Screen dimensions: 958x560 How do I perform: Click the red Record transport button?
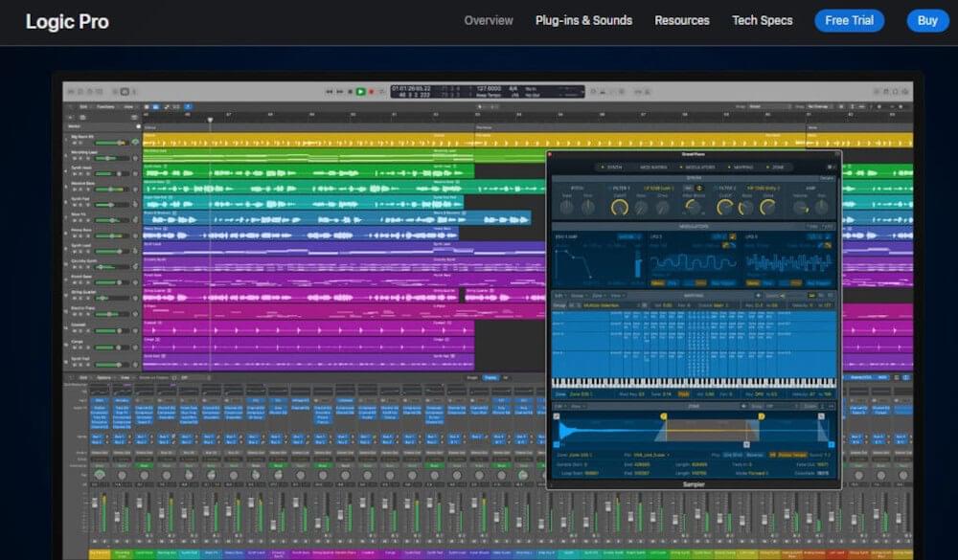371,92
